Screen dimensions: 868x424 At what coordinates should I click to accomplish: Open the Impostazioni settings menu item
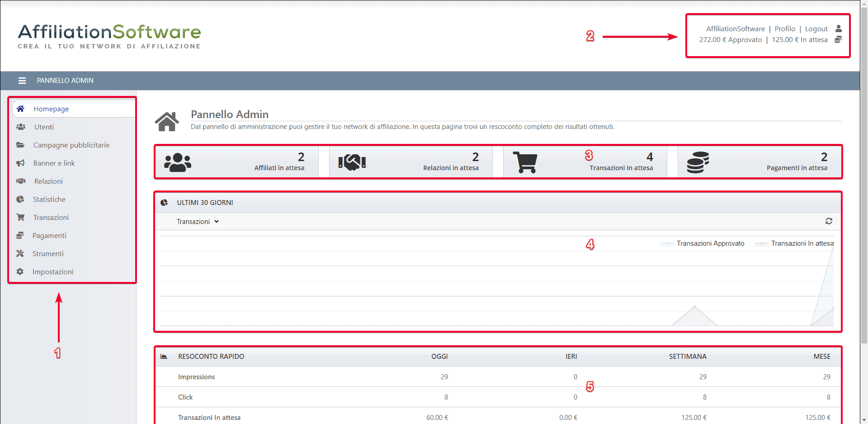pos(53,272)
